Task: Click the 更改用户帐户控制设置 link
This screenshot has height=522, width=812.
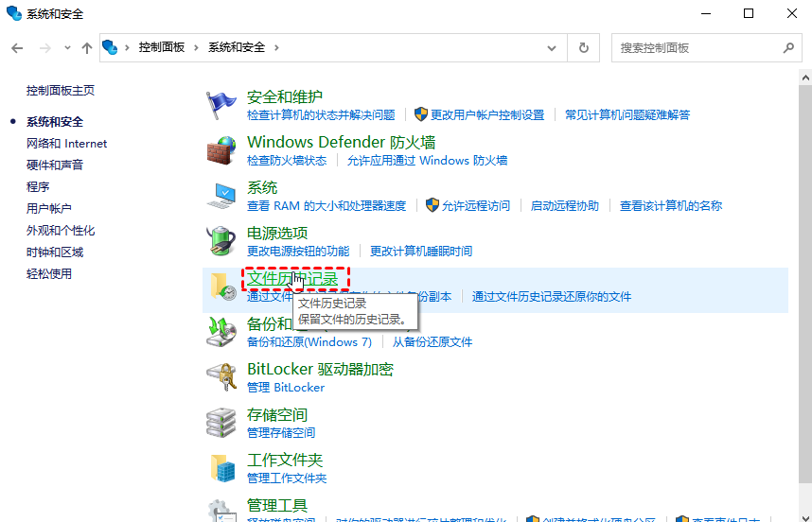Action: 486,115
